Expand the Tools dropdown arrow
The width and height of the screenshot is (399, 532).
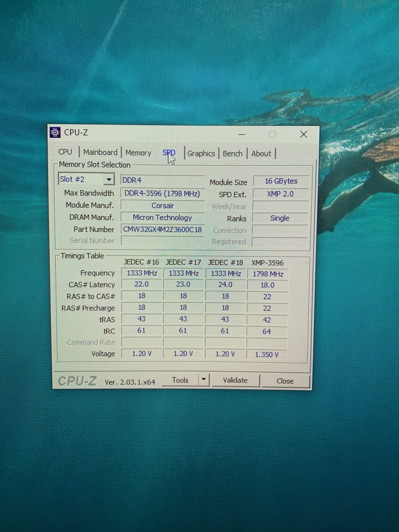pos(204,380)
